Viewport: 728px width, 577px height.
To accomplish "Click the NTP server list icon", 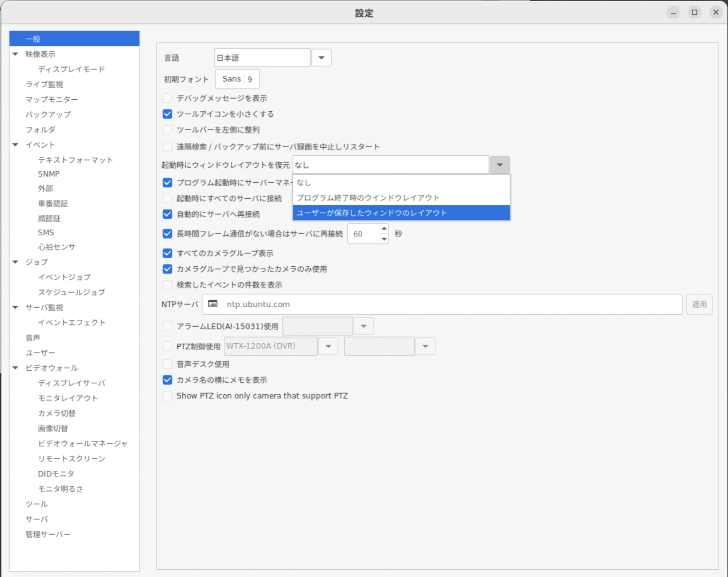I will pyautogui.click(x=212, y=304).
